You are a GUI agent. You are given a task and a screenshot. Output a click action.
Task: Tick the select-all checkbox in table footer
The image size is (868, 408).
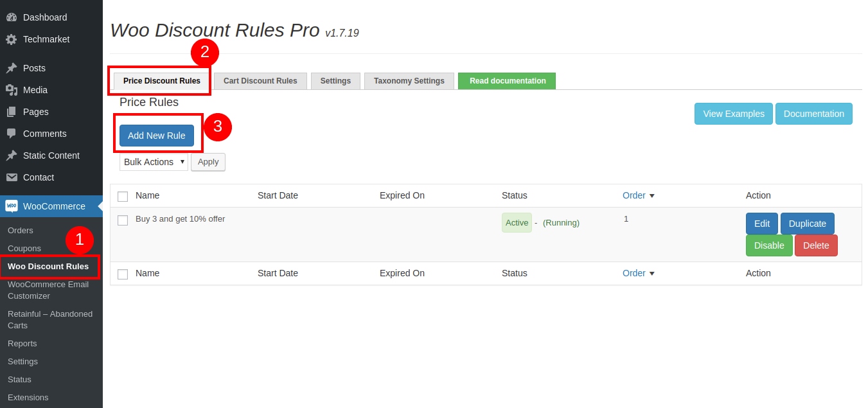pyautogui.click(x=123, y=274)
